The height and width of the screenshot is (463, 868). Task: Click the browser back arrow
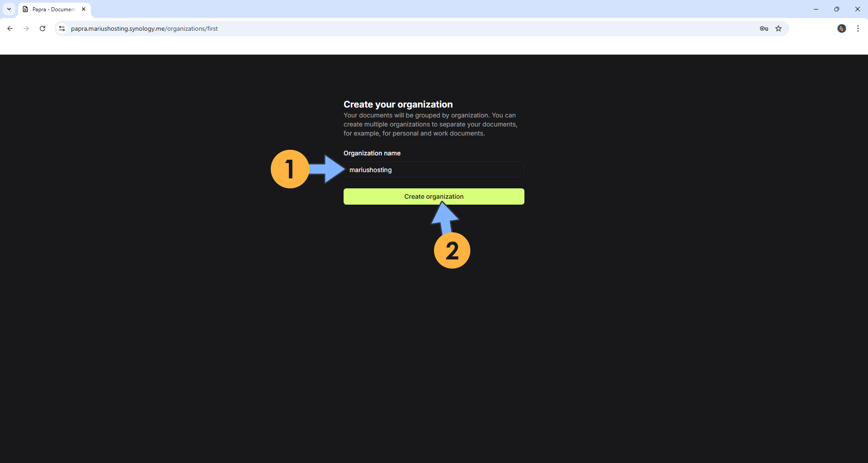[10, 28]
